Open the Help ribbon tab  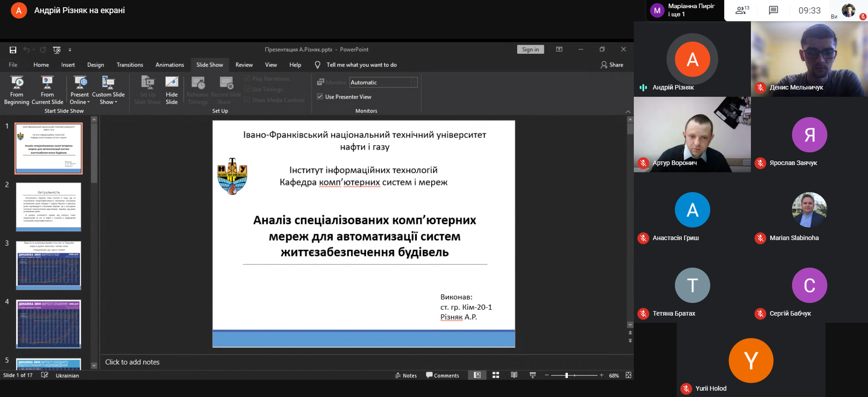pos(295,65)
